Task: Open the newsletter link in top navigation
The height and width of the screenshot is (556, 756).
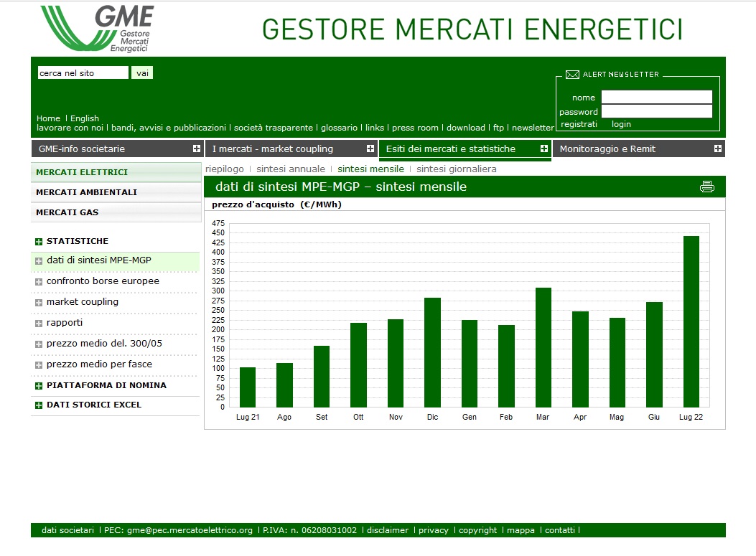Action: tap(533, 128)
